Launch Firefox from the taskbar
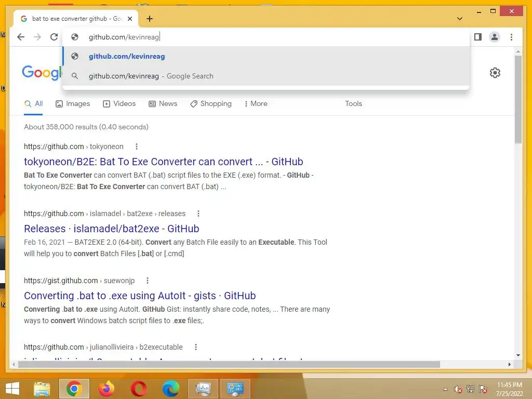The width and height of the screenshot is (532, 399). pyautogui.click(x=107, y=389)
